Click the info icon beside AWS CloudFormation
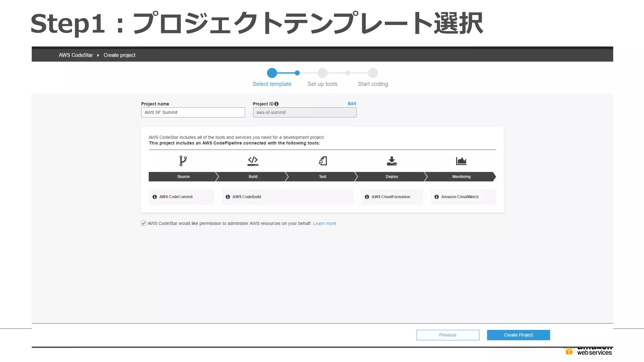 click(367, 197)
